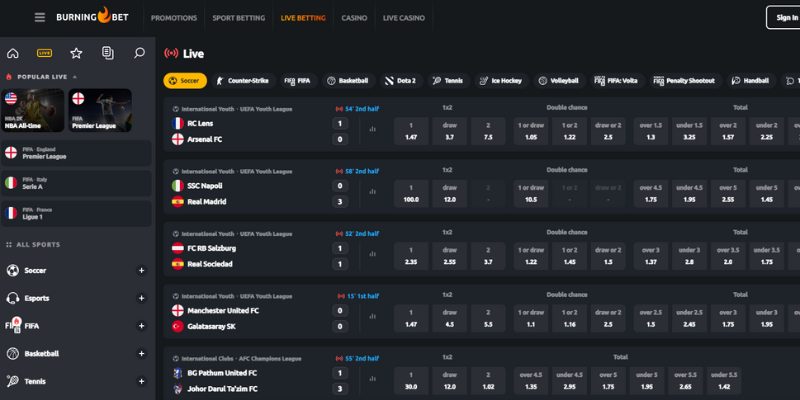Pick over 4.5 at 1.75 Napoli match
Image resolution: width=800 pixels, height=400 pixels.
coord(651,193)
